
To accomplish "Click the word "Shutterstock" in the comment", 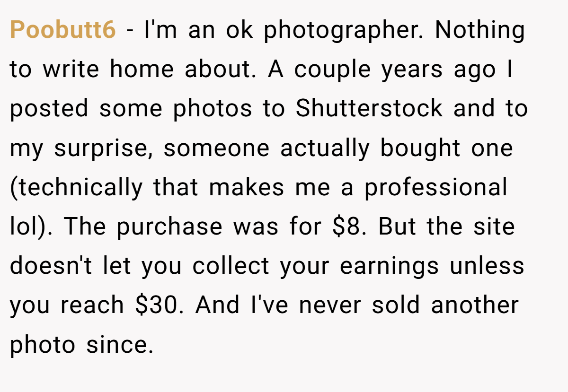I will [370, 109].
